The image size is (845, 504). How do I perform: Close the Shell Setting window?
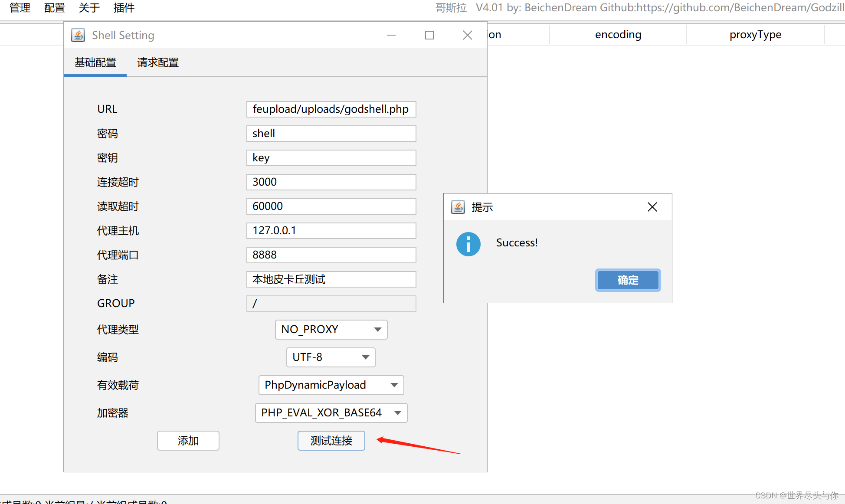468,35
